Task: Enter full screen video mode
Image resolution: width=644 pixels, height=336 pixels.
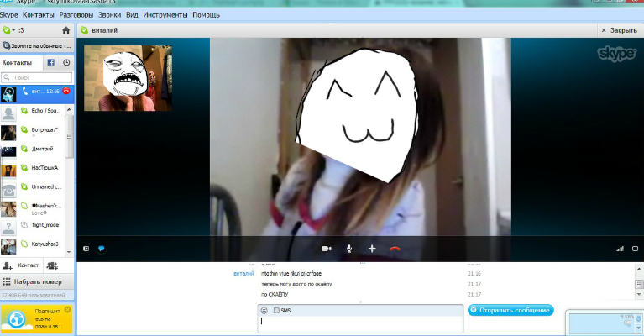Action: pyautogui.click(x=635, y=249)
